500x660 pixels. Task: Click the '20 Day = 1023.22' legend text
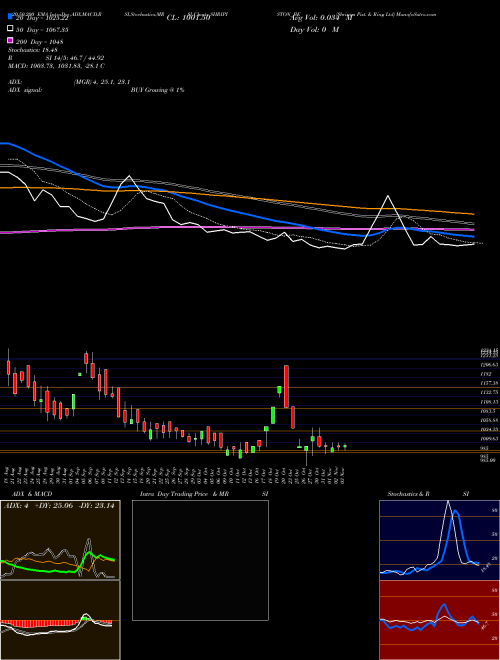(41, 19)
